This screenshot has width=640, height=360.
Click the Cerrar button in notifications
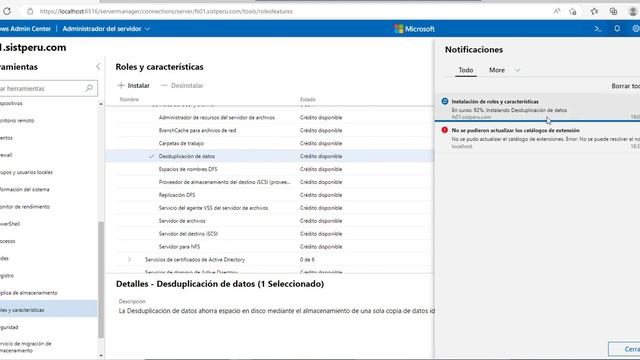[624, 349]
